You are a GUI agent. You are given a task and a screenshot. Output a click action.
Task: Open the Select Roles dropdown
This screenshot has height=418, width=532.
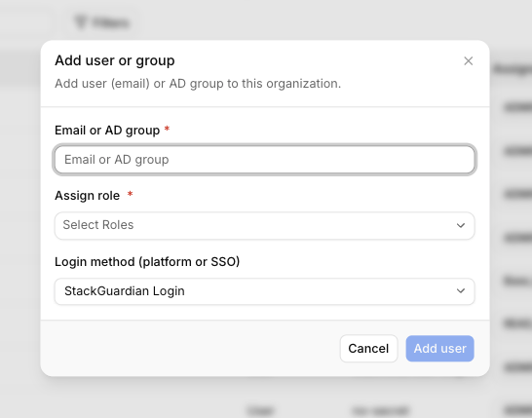(x=265, y=225)
